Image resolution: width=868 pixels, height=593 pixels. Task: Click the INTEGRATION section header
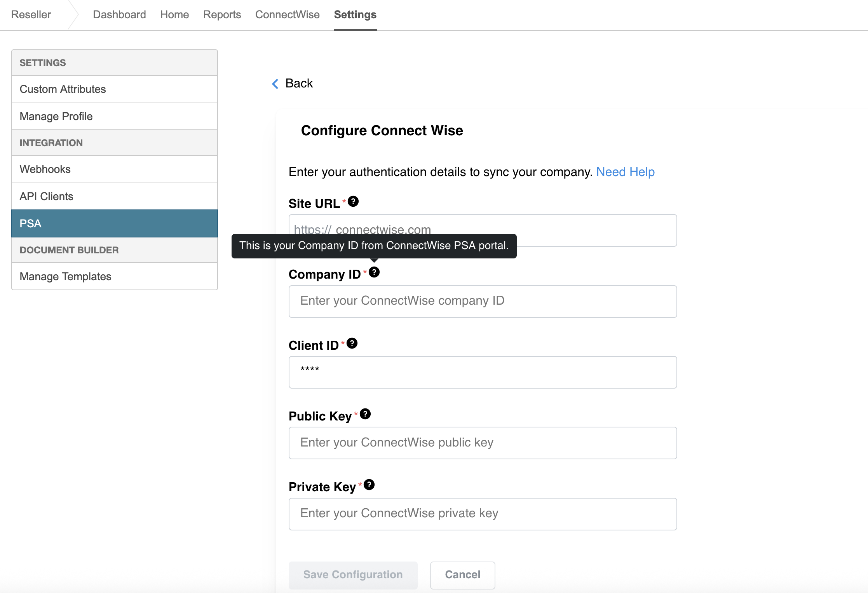pyautogui.click(x=115, y=143)
